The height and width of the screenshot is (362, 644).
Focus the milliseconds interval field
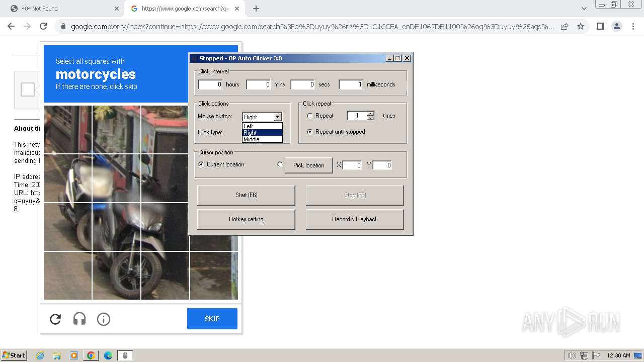click(x=351, y=84)
